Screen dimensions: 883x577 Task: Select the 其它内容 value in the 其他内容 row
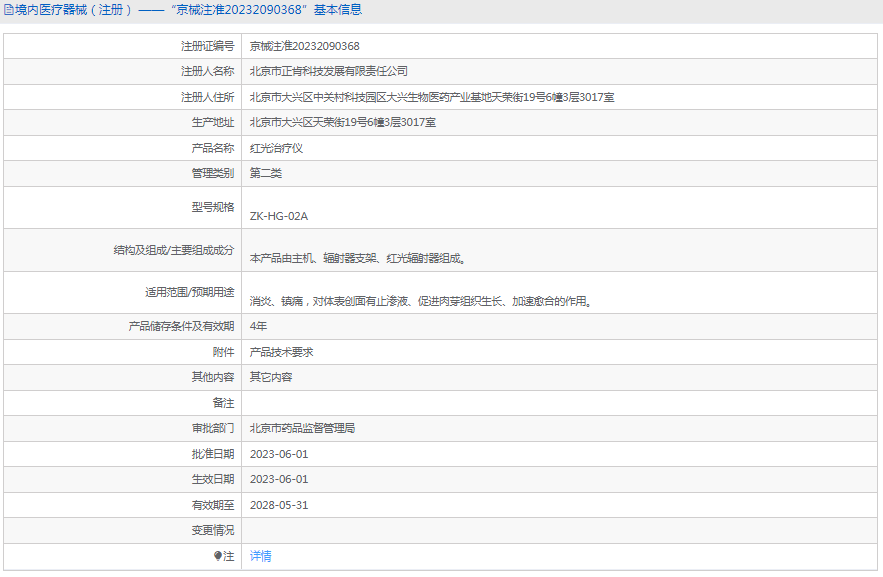point(271,377)
